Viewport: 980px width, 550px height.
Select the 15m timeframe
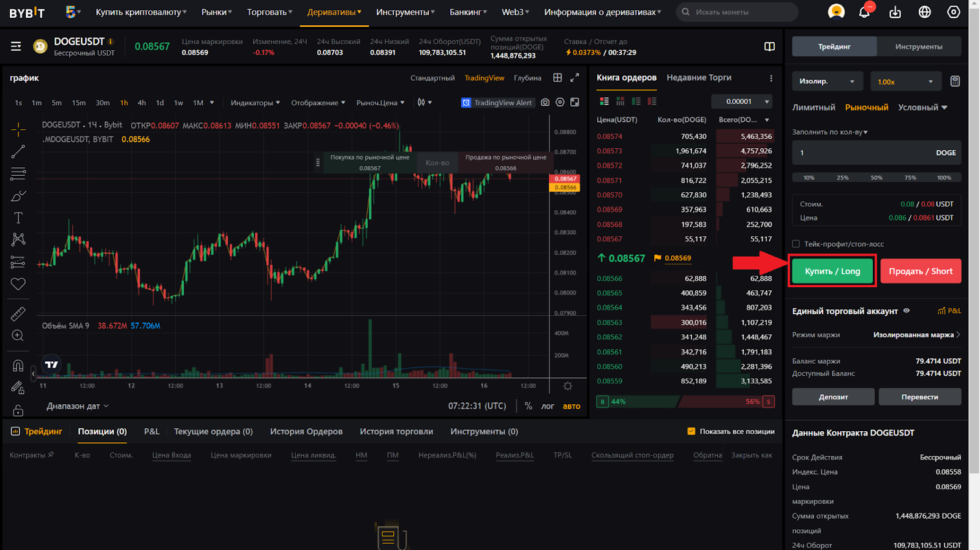click(x=78, y=103)
